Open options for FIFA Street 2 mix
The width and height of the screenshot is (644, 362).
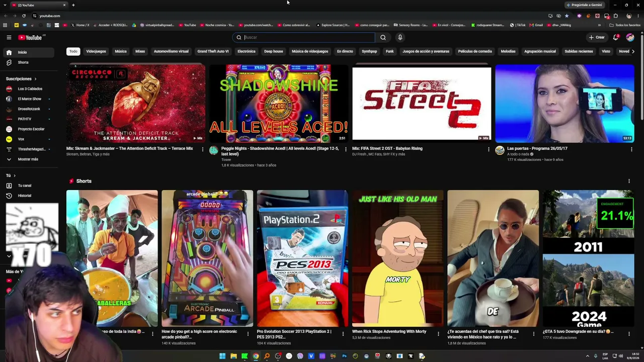click(x=489, y=149)
